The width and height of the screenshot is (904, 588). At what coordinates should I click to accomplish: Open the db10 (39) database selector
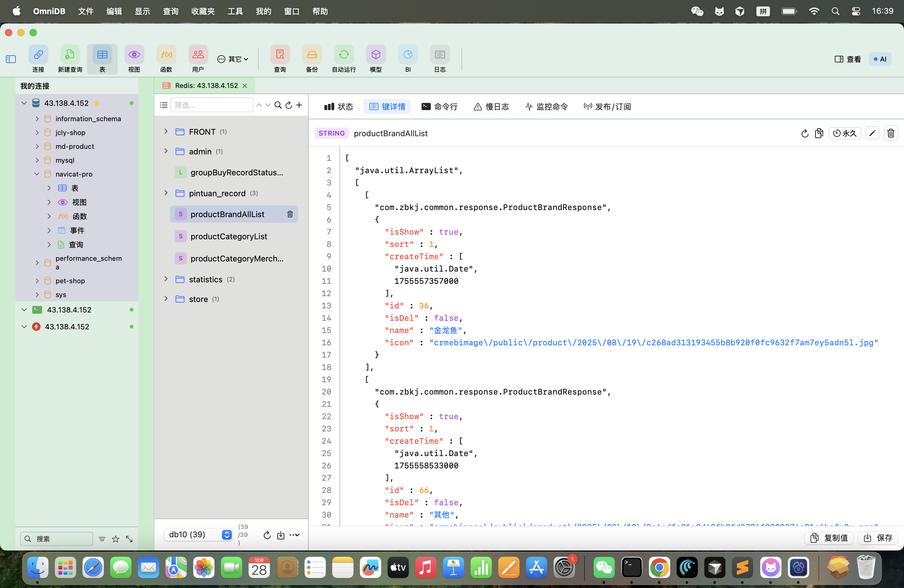[199, 534]
